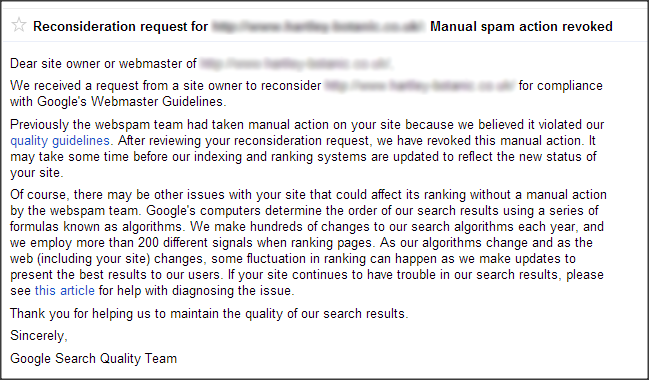Click "formulas known as algorithms" text
This screenshot has width=649, height=380.
tap(96, 227)
